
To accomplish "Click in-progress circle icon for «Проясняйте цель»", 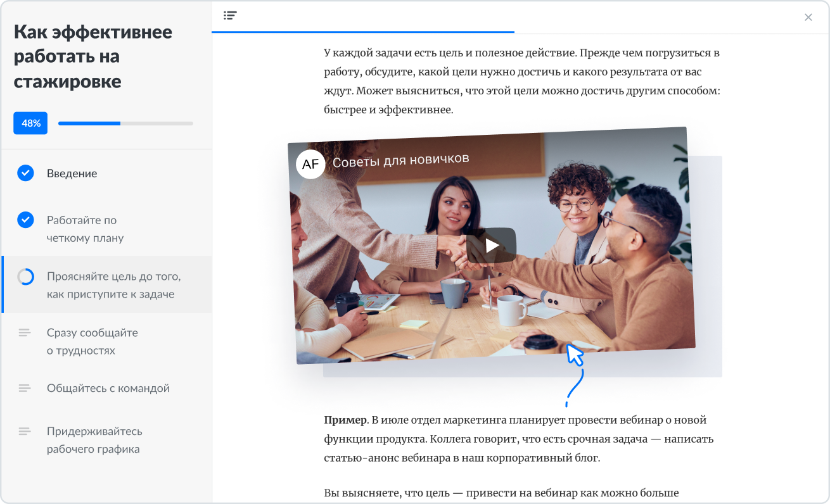I will pos(25,277).
